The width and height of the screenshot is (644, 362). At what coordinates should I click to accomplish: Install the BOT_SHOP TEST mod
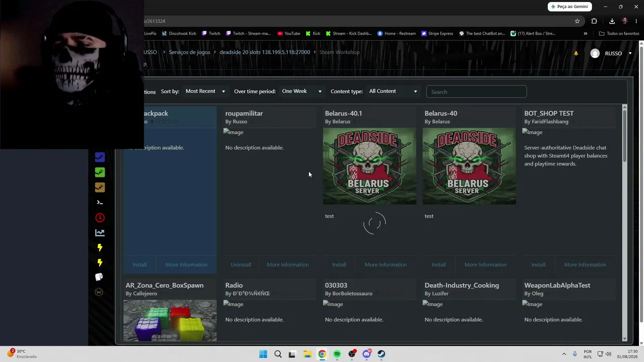(x=538, y=264)
